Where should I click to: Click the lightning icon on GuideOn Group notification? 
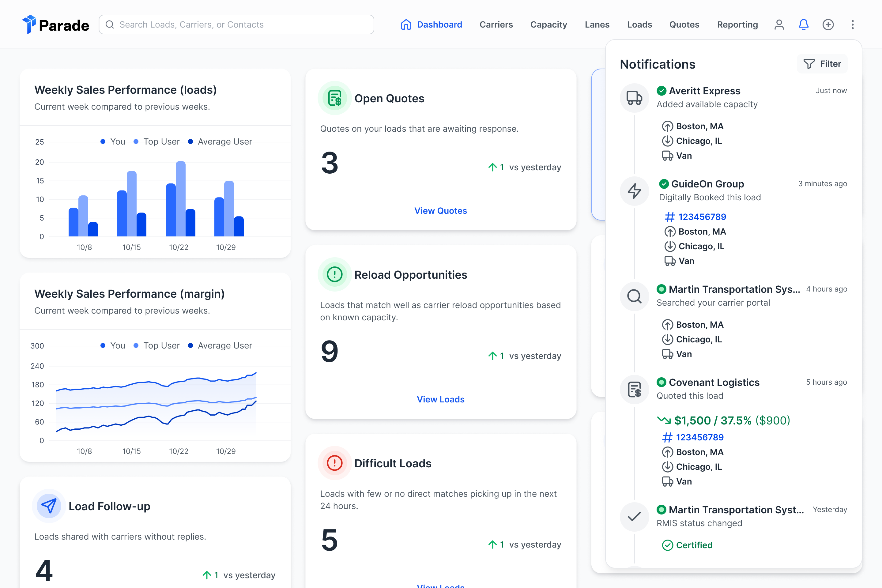click(x=635, y=191)
